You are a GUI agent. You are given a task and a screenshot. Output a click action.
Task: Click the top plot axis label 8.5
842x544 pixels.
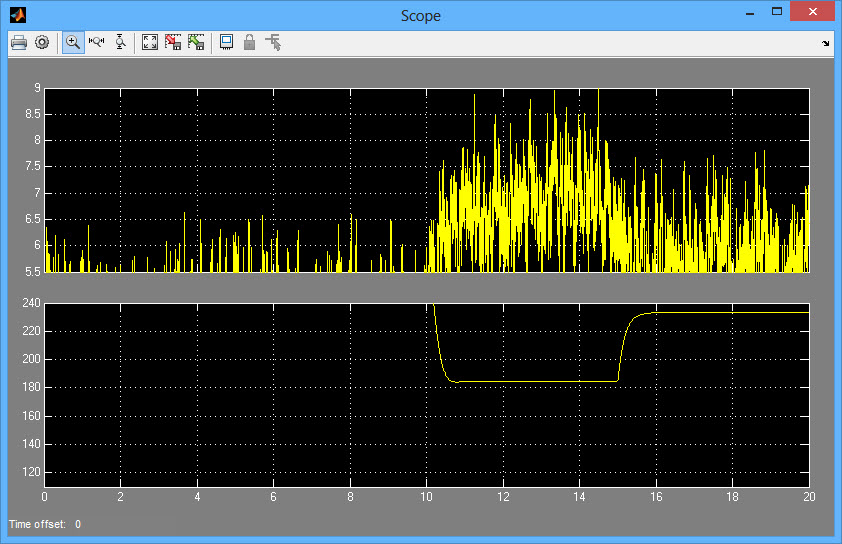pyautogui.click(x=33, y=114)
